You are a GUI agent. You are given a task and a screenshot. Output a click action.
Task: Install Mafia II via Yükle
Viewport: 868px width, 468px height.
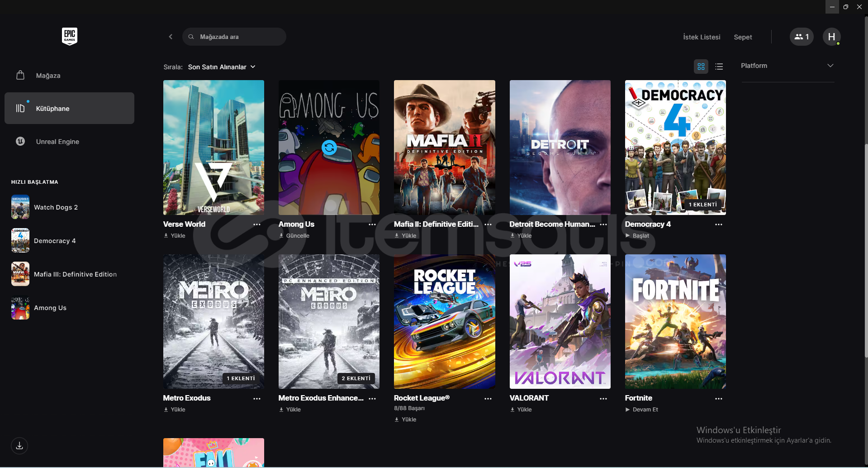click(405, 235)
